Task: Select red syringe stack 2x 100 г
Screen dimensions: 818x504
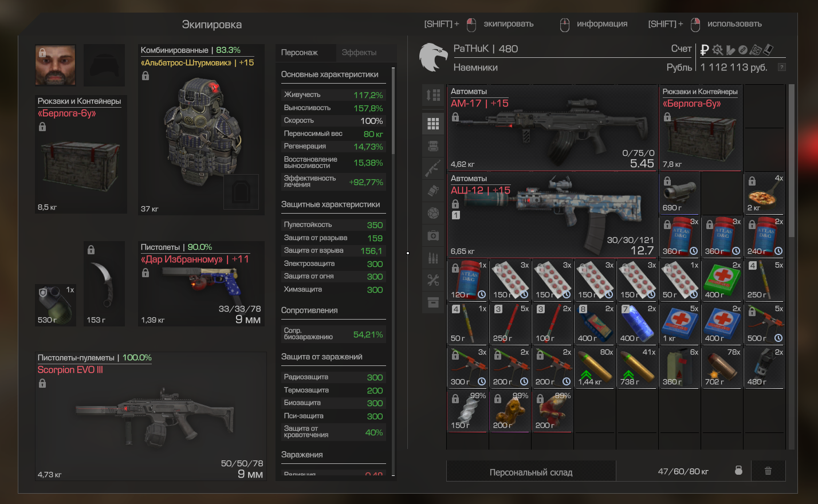Action: pyautogui.click(x=552, y=324)
